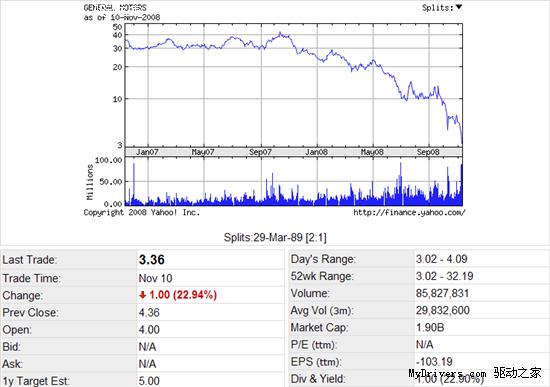Click the Market Cap label
Image resolution: width=550 pixels, height=387 pixels.
(x=319, y=327)
